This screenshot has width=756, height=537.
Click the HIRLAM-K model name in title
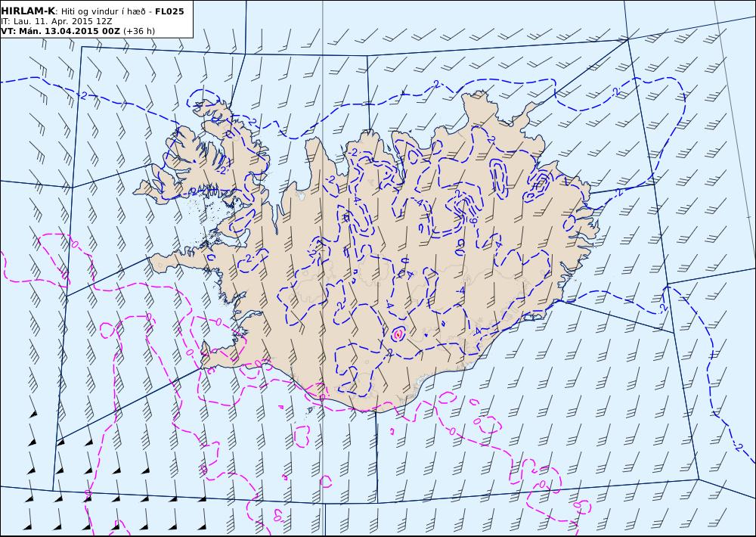(28, 11)
